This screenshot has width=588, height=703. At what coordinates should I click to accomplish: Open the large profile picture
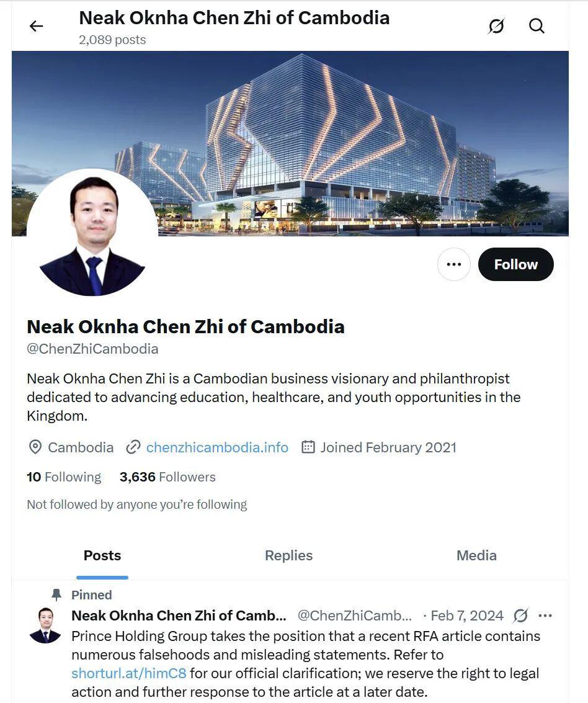click(92, 233)
